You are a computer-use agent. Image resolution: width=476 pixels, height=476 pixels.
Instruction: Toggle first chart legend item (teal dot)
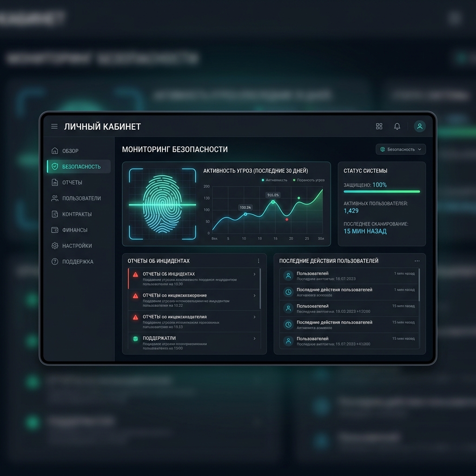274,180
